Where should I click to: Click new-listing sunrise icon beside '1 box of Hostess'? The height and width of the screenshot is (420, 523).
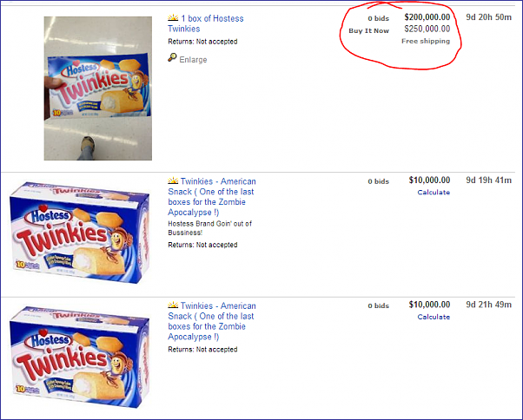(x=173, y=17)
